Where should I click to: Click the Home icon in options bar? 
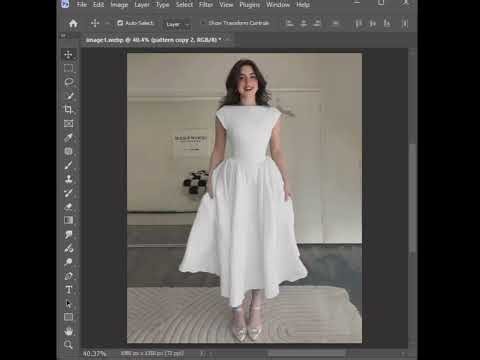(73, 24)
